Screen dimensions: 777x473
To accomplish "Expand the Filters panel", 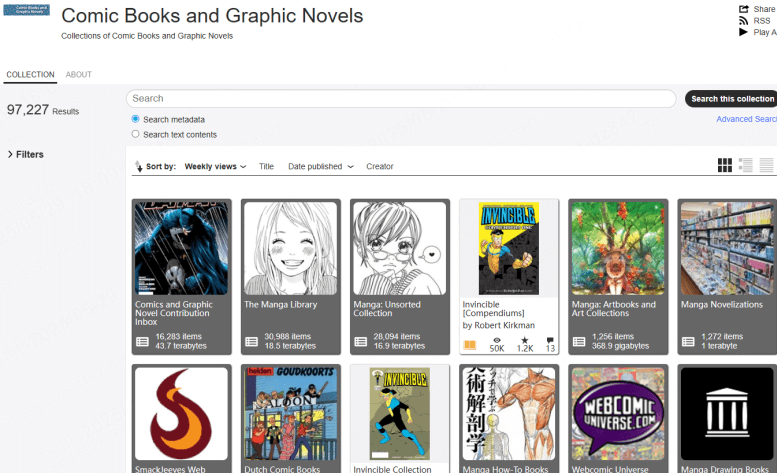I will click(25, 155).
